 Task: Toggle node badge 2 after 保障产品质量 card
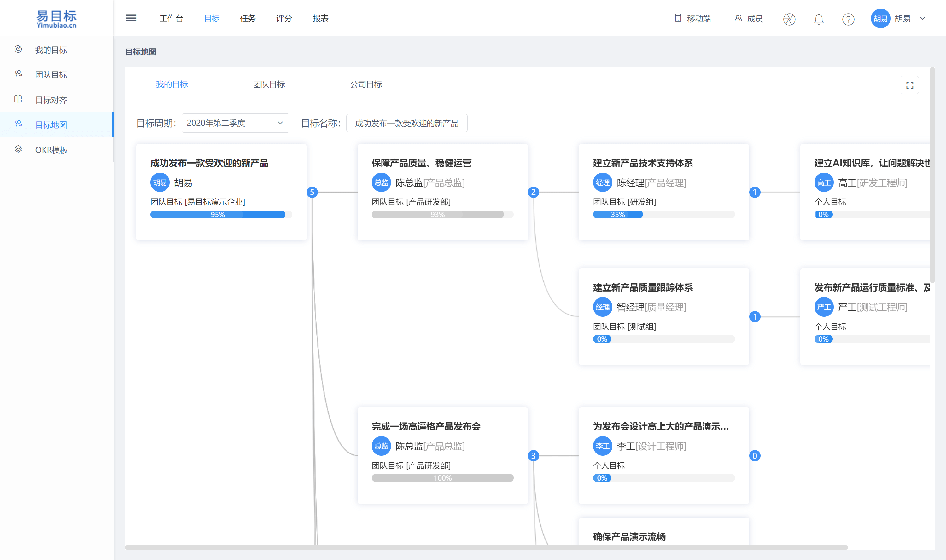pyautogui.click(x=534, y=192)
